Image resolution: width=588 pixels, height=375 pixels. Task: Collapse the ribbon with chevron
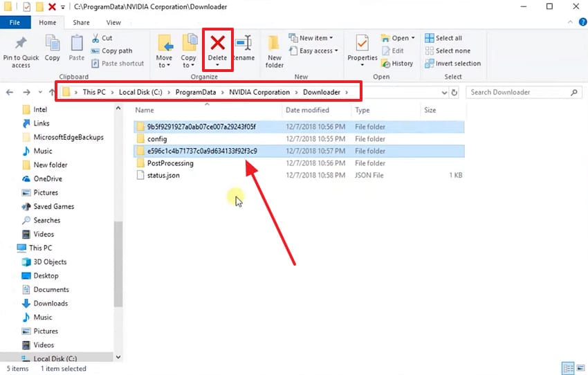[x=570, y=22]
